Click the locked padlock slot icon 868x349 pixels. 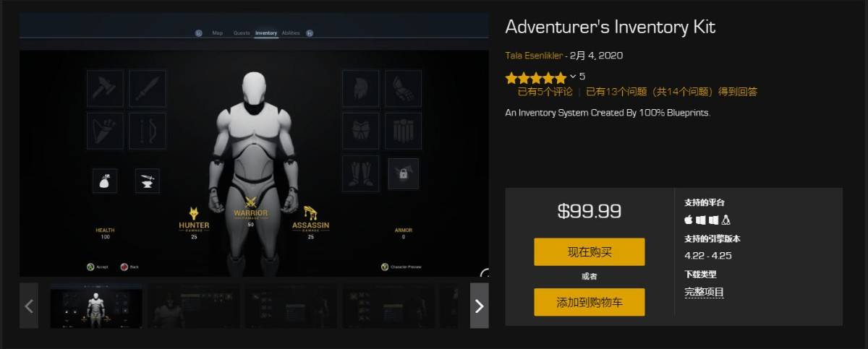[403, 173]
